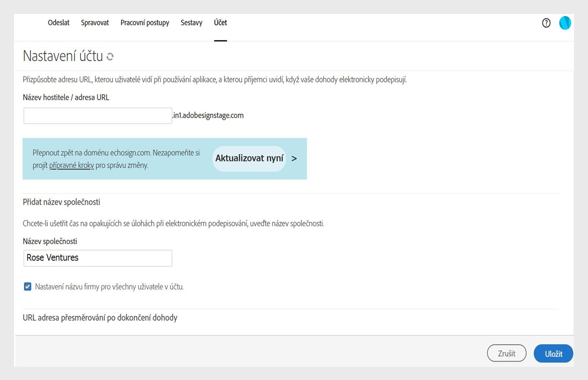Toggle the Nastavení názvu firmy checkbox
The height and width of the screenshot is (380, 588).
pos(28,287)
